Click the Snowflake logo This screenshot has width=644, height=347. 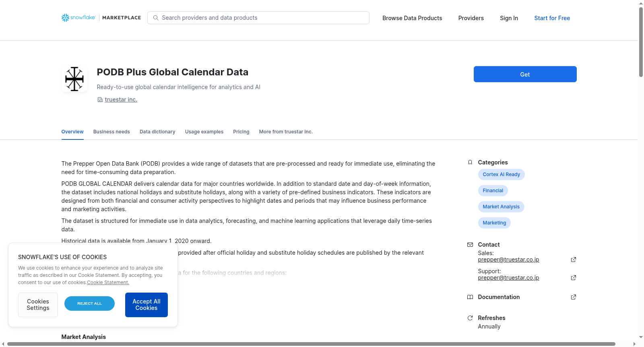click(x=78, y=18)
